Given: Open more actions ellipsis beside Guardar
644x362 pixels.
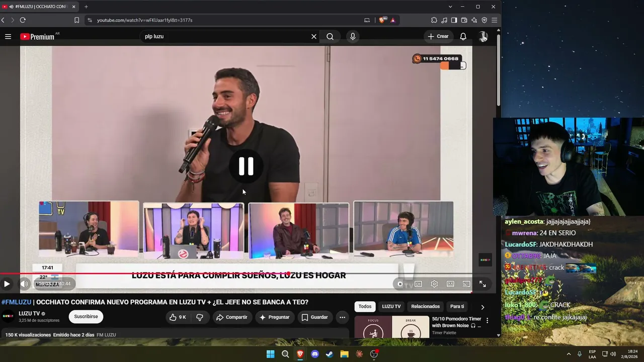Looking at the screenshot, I should 342,317.
